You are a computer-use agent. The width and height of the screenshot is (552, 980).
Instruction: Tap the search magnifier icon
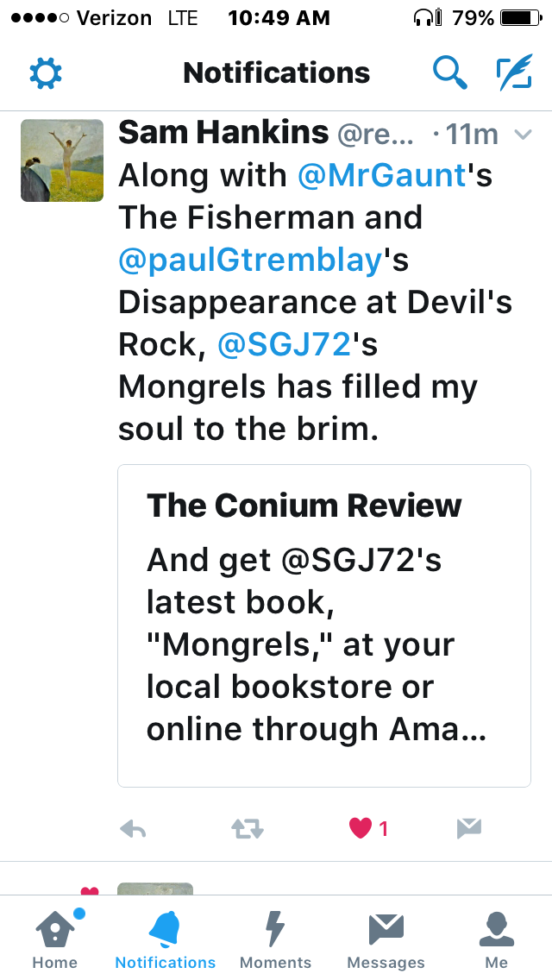click(x=449, y=73)
